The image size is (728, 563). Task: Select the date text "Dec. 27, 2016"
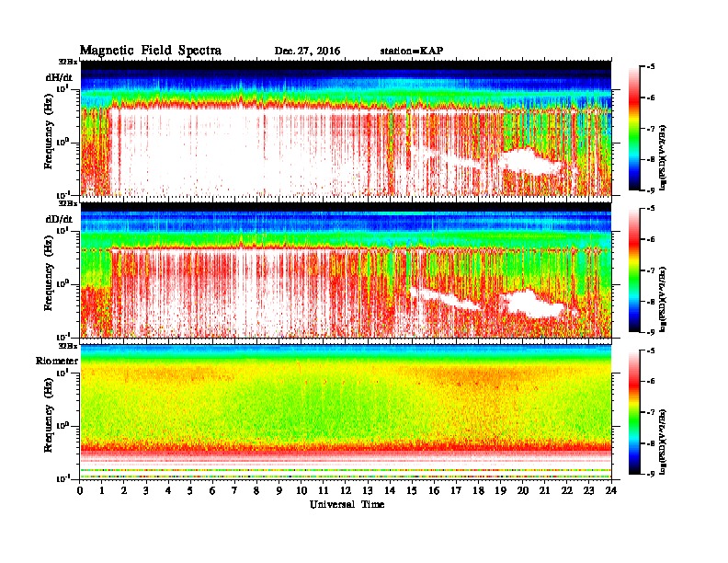[307, 52]
